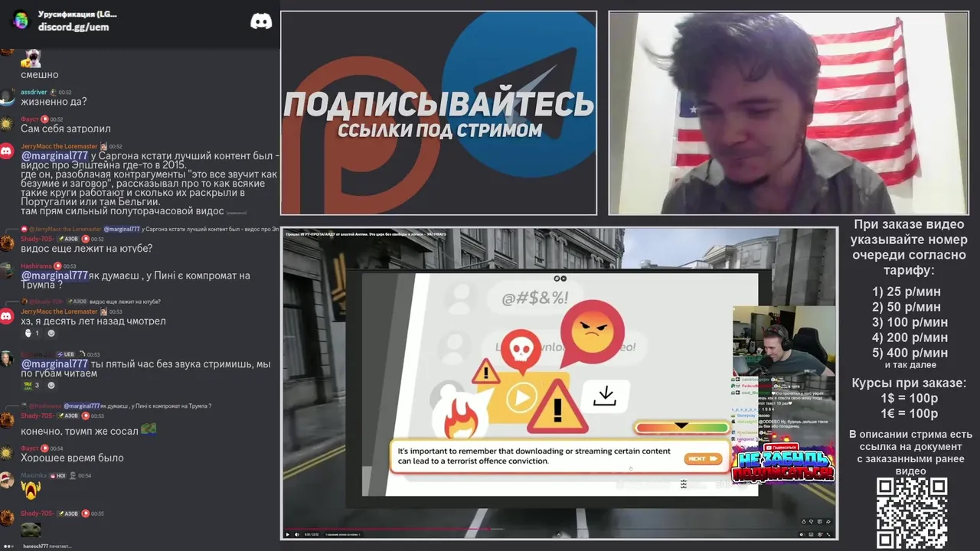Viewport: 980px width, 551px height.
Task: Click the НЕ ЗАБУДЬ ПОДПИСАТЬСЯ sticker
Action: click(x=782, y=465)
